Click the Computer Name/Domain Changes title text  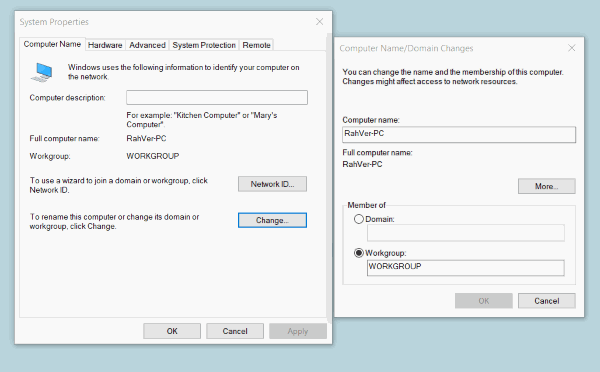tap(406, 48)
